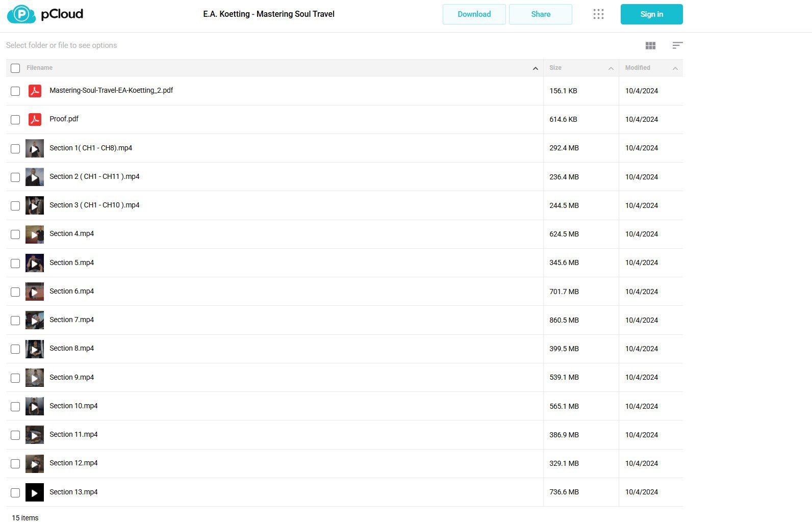Check the Section 9.mp4 checkbox

15,378
